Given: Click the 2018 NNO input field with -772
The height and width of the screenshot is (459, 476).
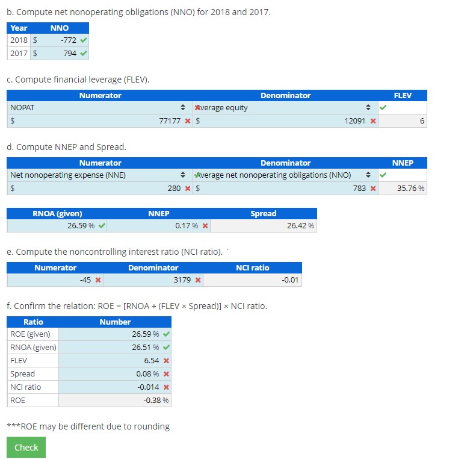Looking at the screenshot, I should [x=60, y=40].
